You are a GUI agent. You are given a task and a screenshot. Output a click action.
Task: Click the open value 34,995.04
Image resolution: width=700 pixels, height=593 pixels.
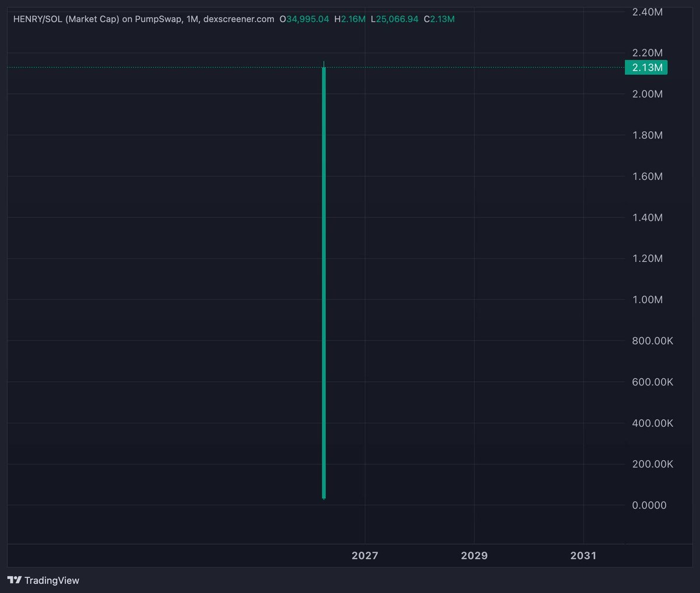(x=307, y=19)
